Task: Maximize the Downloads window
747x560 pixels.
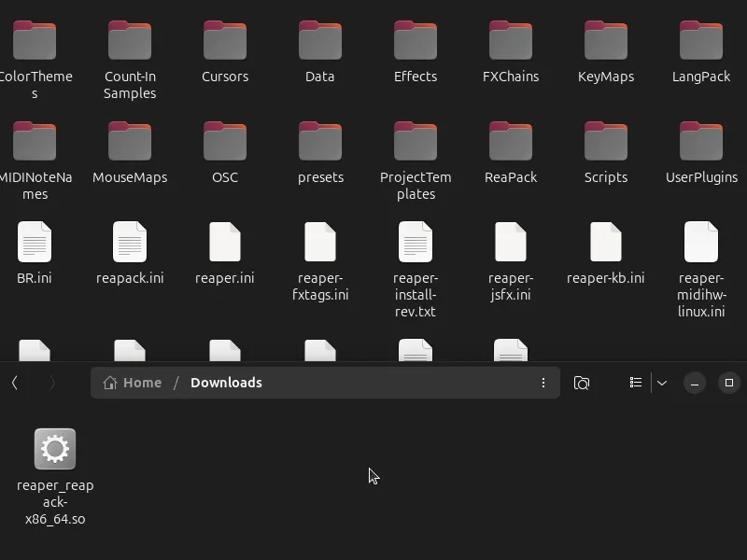Action: (729, 383)
